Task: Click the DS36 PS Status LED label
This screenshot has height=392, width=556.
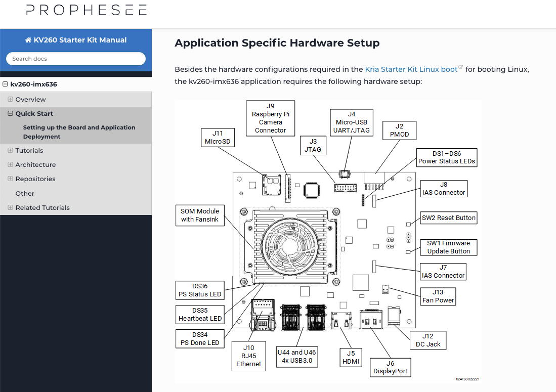Action: (x=200, y=290)
